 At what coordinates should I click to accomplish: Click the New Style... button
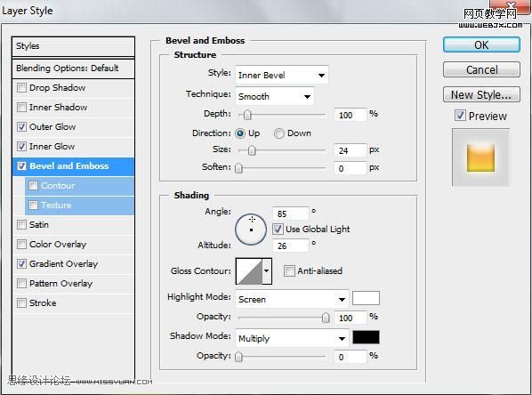coord(481,94)
